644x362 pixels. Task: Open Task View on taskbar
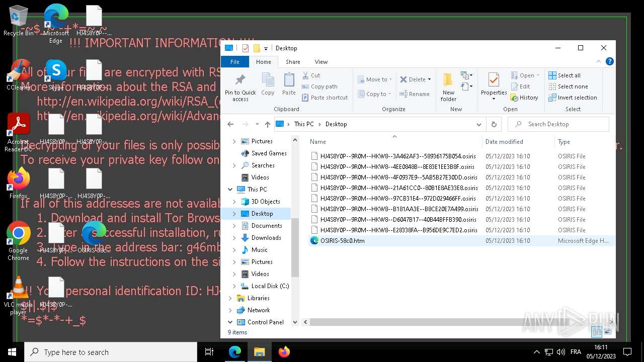point(210,352)
